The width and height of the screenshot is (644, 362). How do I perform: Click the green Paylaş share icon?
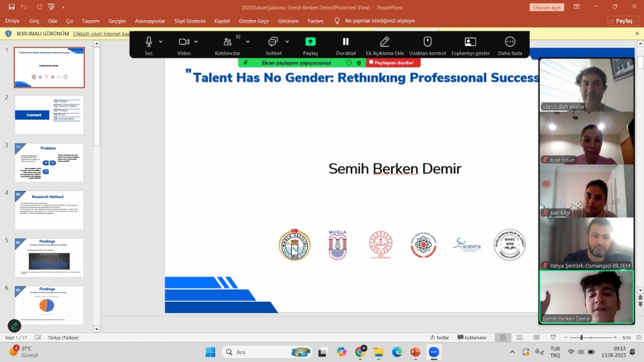[310, 42]
